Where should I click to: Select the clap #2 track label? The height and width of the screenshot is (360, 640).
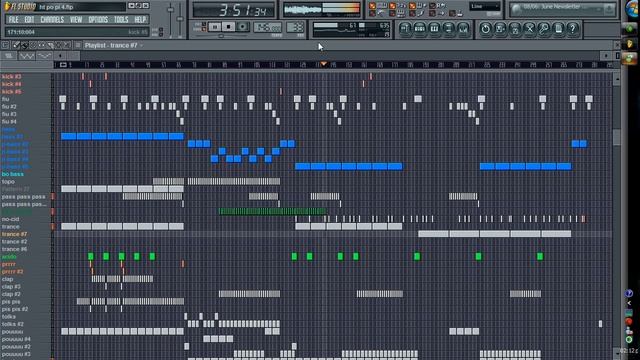pyautogui.click(x=11, y=294)
